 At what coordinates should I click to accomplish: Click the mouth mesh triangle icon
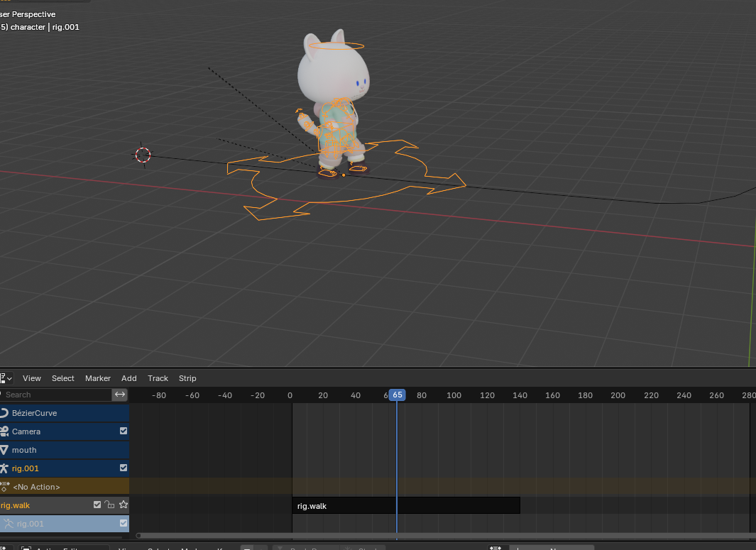(x=4, y=450)
